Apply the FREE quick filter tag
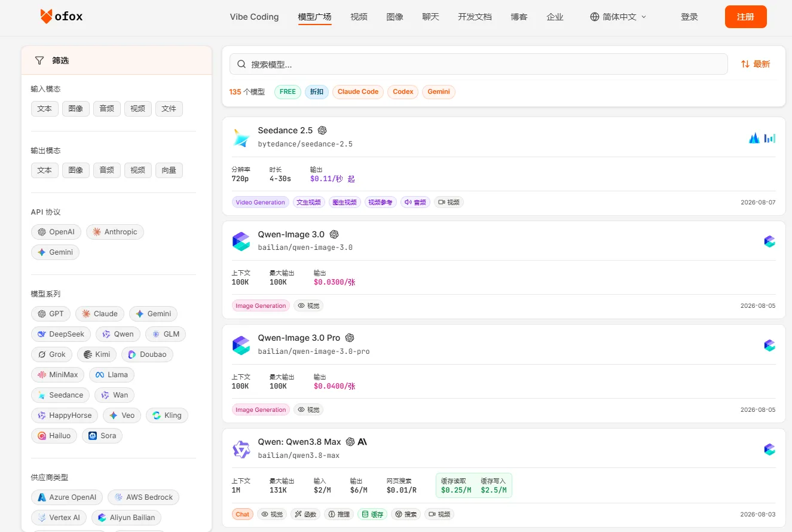Viewport: 792px width, 532px height. [288, 92]
